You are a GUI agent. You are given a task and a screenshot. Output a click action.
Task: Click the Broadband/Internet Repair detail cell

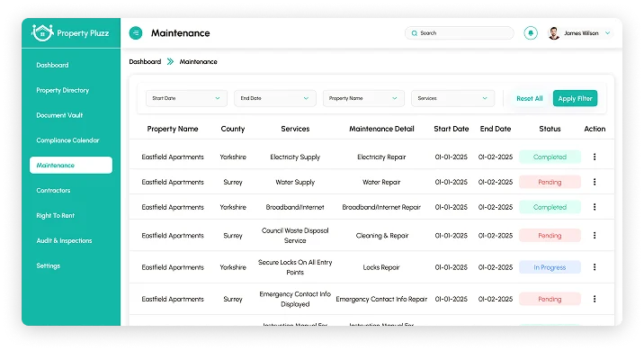(x=381, y=207)
